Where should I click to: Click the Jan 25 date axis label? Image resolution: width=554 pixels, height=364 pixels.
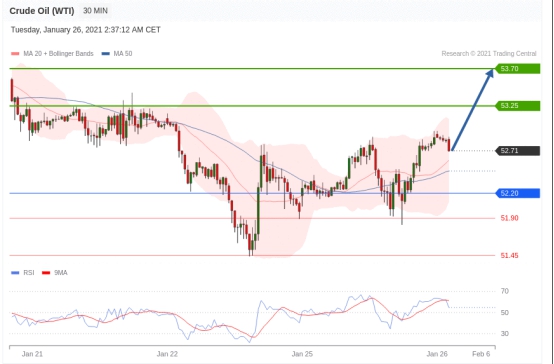302,354
